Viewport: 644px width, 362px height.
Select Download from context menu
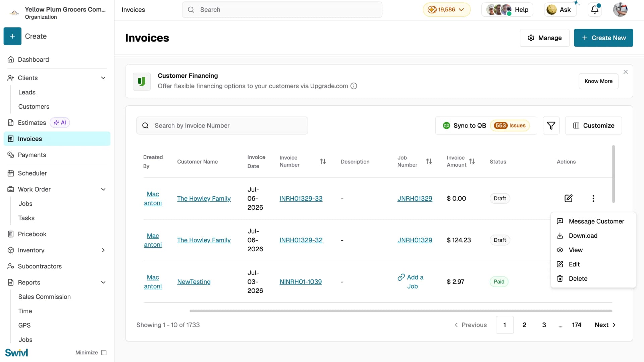point(593,236)
